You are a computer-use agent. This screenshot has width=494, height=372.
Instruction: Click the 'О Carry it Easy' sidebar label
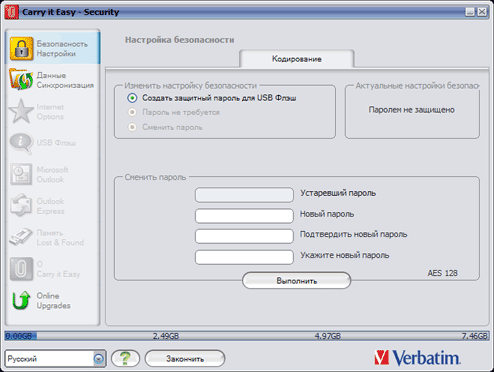click(x=58, y=269)
